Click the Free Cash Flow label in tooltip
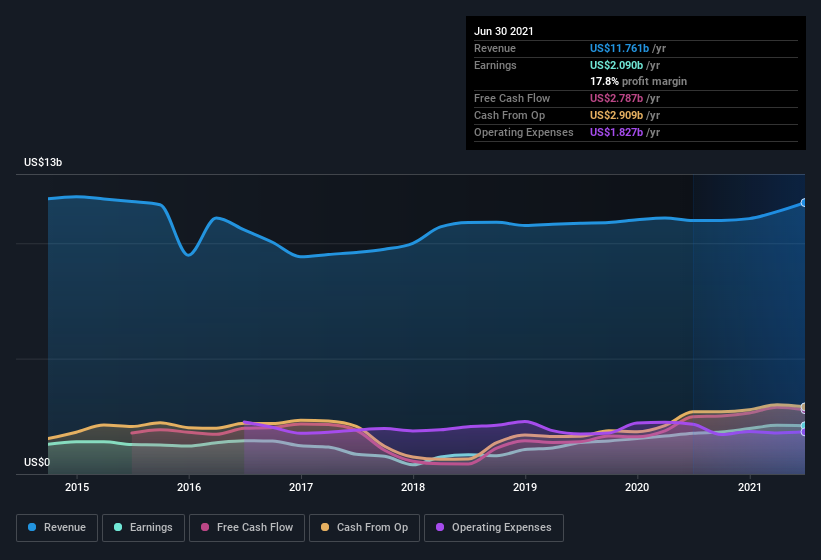 [512, 98]
